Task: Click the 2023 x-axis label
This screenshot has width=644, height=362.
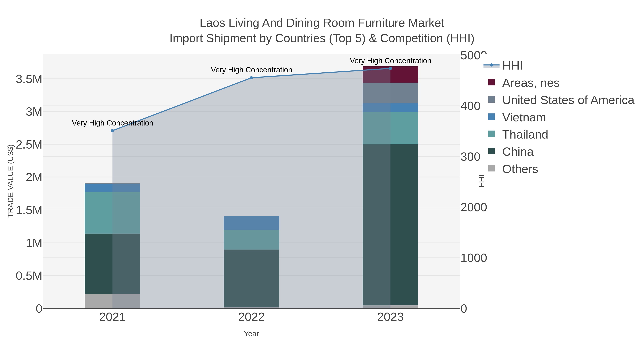Action: tap(391, 317)
